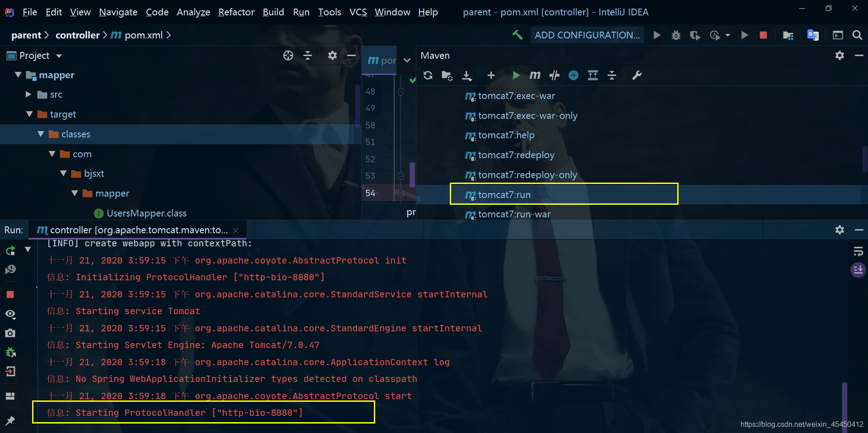Image resolution: width=868 pixels, height=433 pixels.
Task: Select the tomcat7:redeploy goal
Action: click(516, 155)
